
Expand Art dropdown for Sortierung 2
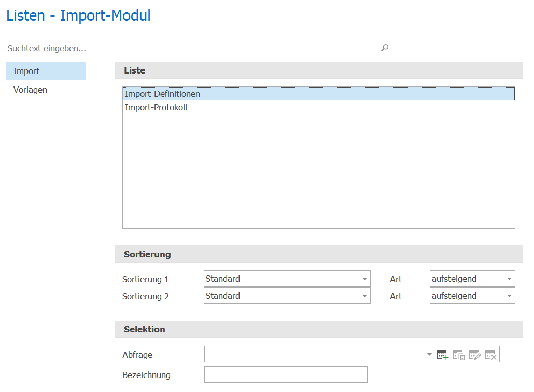[x=509, y=296]
